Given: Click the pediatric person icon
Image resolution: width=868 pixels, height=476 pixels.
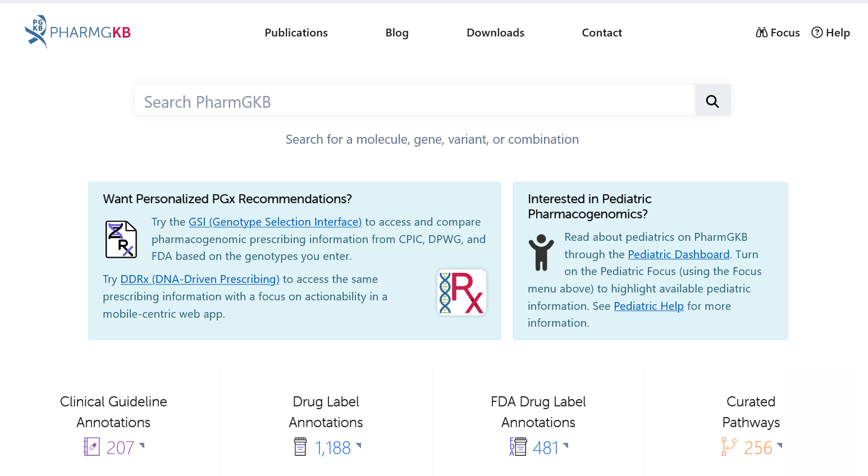Looking at the screenshot, I should point(541,253).
